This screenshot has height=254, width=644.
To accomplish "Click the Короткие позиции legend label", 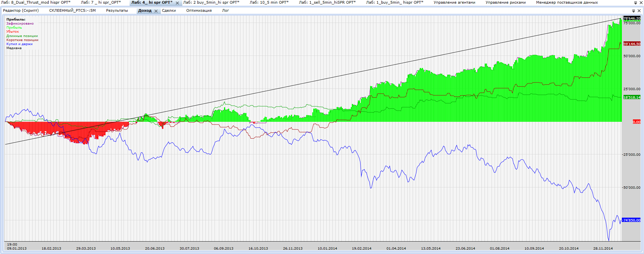I will tap(22, 40).
